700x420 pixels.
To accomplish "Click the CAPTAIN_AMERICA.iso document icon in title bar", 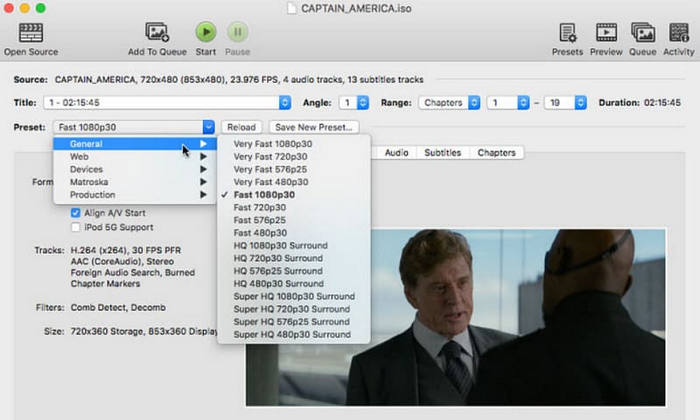I will pos(292,8).
